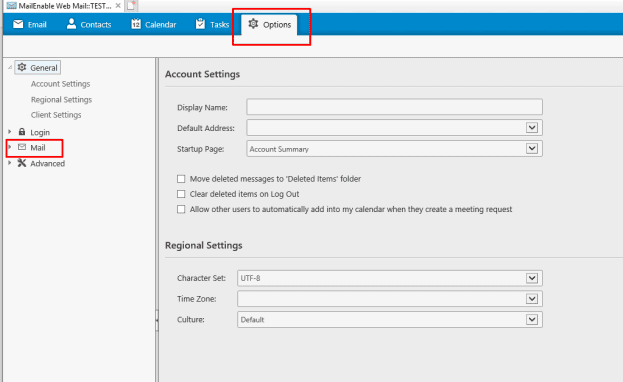Click the Login padlock icon
The width and height of the screenshot is (623, 382).
pyautogui.click(x=22, y=132)
